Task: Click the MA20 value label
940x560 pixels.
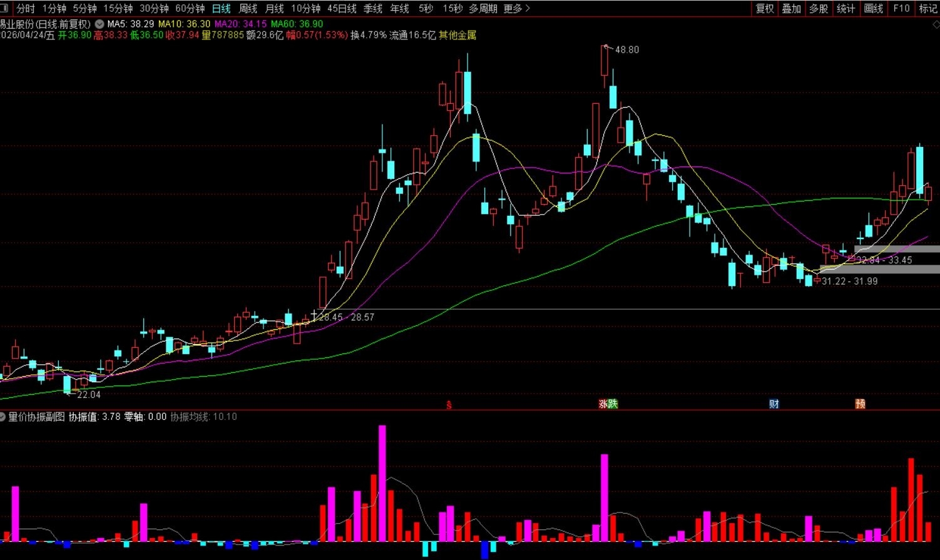Action: pyautogui.click(x=241, y=24)
